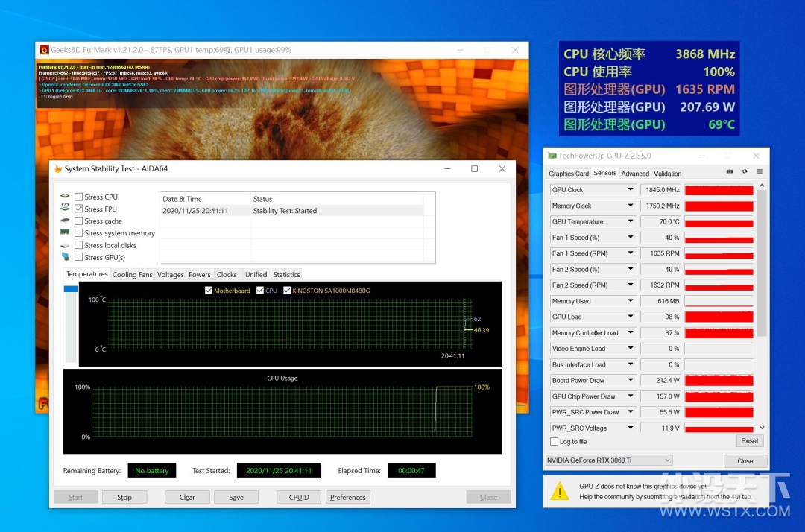Click the Stress system memory RAM icon
Screen dimensions: 805x532
(x=65, y=232)
